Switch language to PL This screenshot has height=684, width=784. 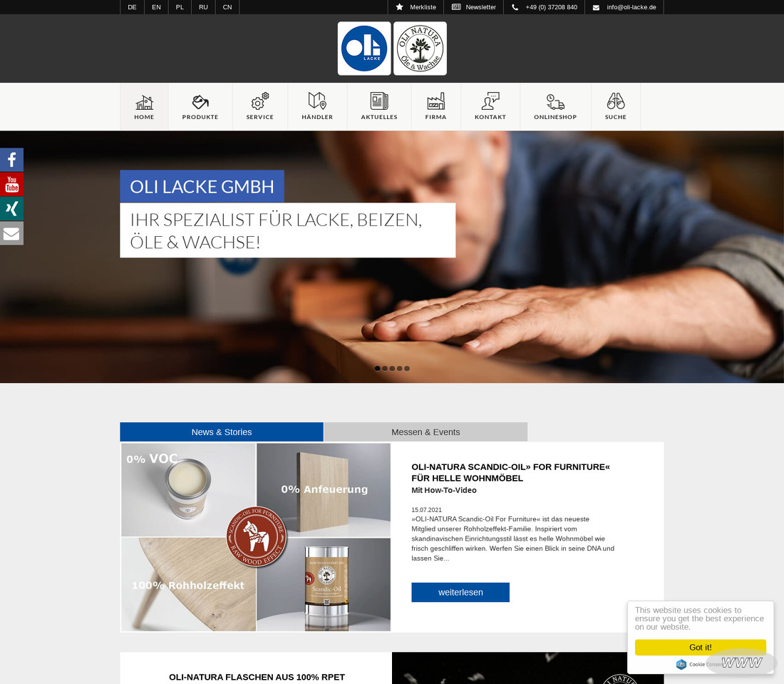point(180,7)
